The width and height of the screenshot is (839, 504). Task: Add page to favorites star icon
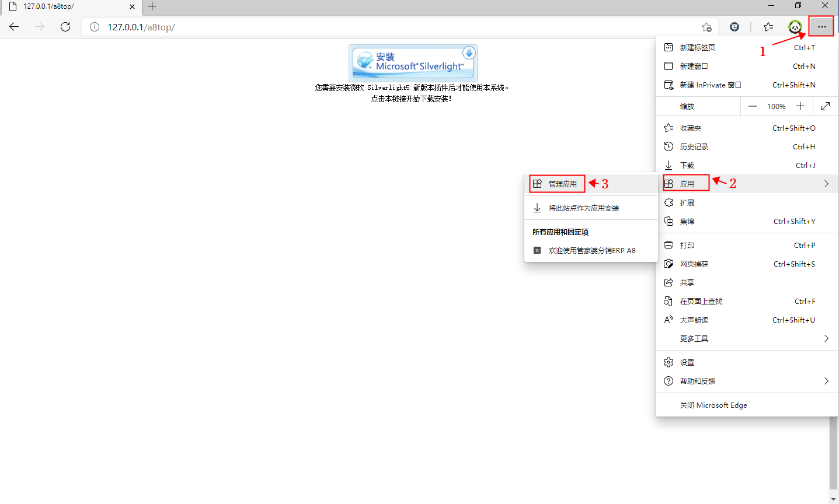[706, 27]
